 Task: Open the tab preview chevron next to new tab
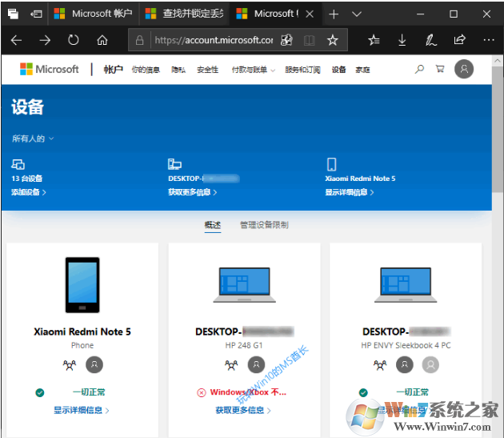357,14
